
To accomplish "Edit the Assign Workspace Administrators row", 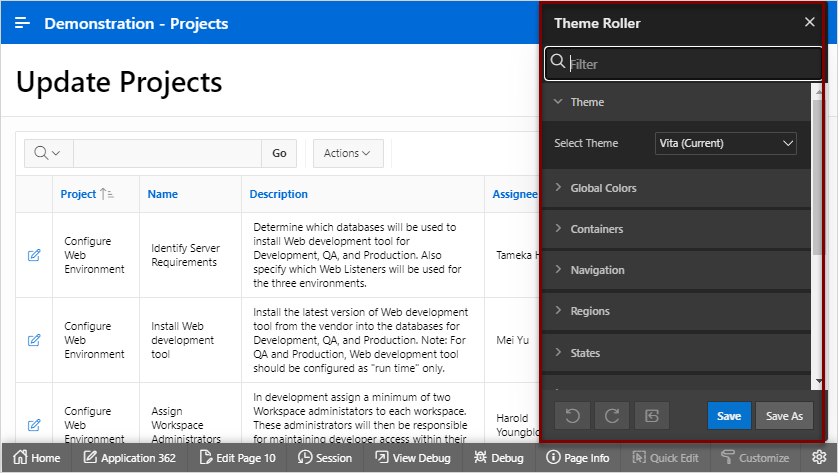I will point(34,425).
